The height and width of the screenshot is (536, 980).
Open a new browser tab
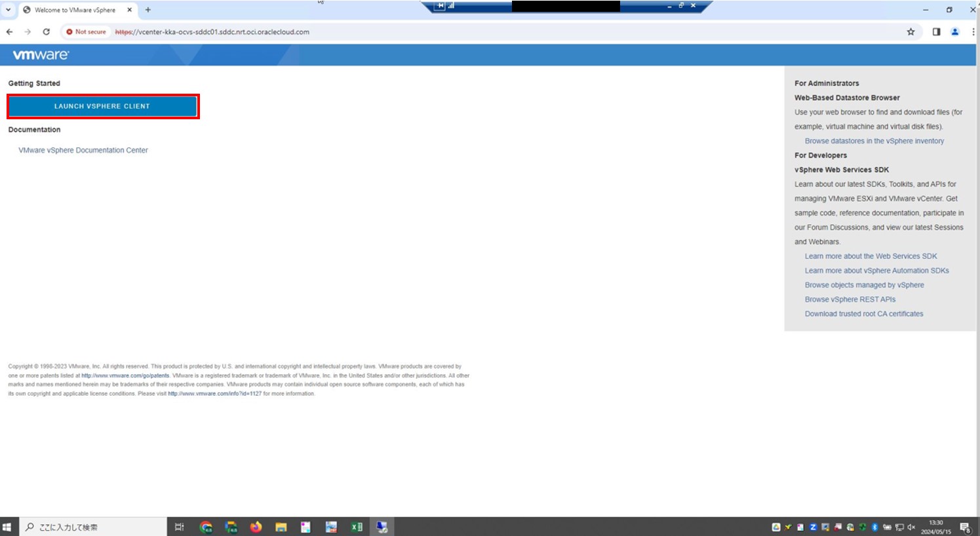click(x=148, y=10)
